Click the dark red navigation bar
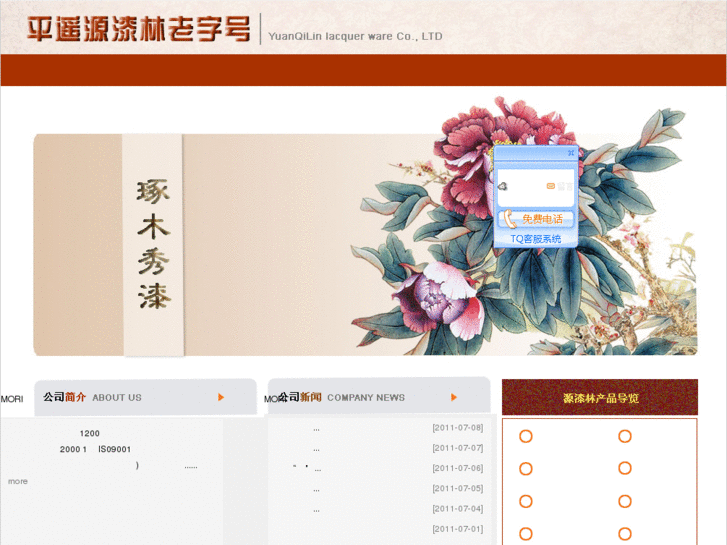This screenshot has width=727, height=545. 364,70
